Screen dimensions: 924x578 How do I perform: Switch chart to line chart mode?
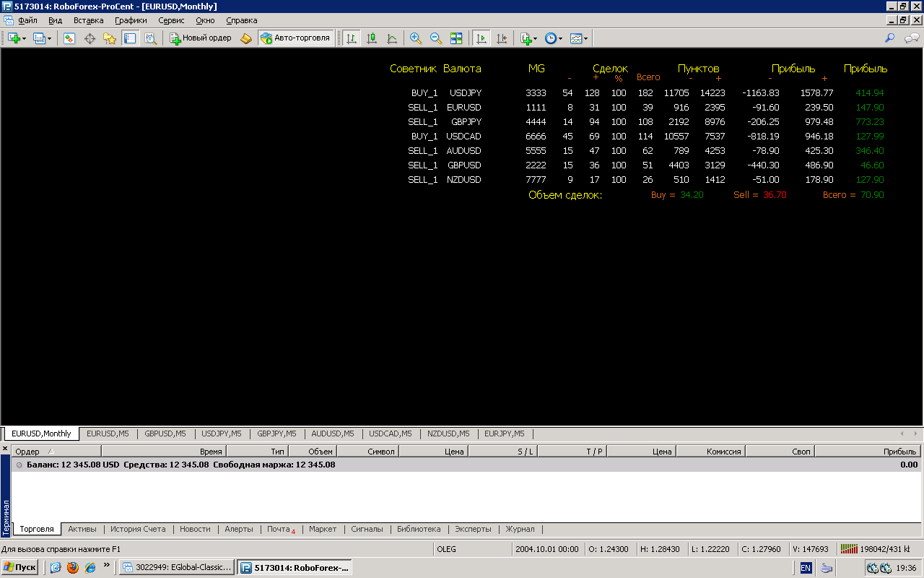point(392,38)
